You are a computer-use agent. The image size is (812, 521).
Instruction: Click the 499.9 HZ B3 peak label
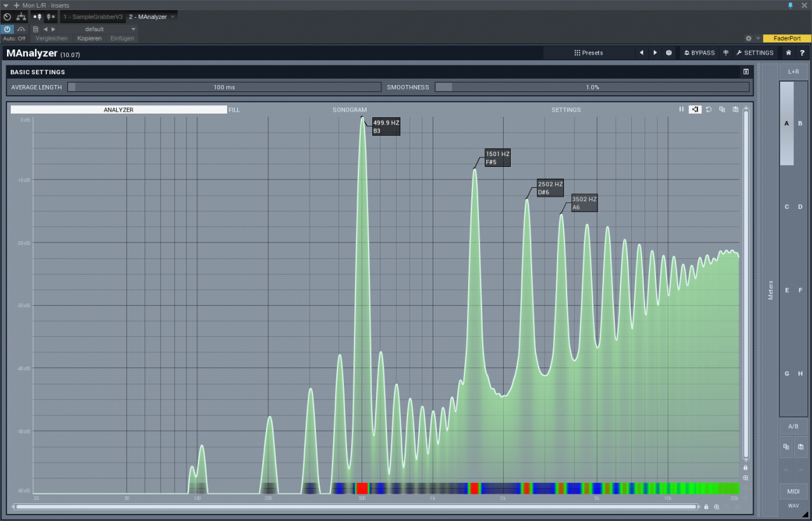pyautogui.click(x=386, y=127)
